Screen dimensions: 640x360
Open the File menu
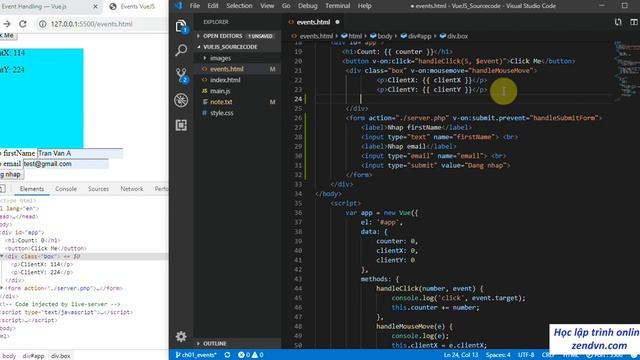(x=195, y=6)
